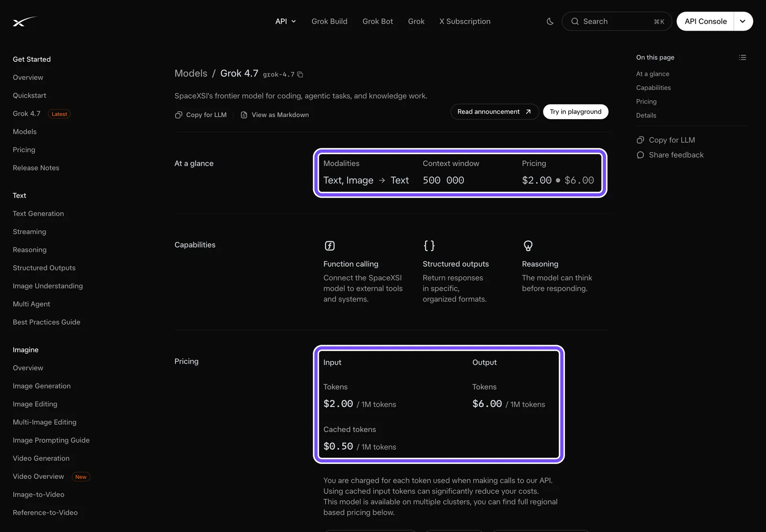This screenshot has width=766, height=532.
Task: Open the API Console button
Action: [706, 22]
